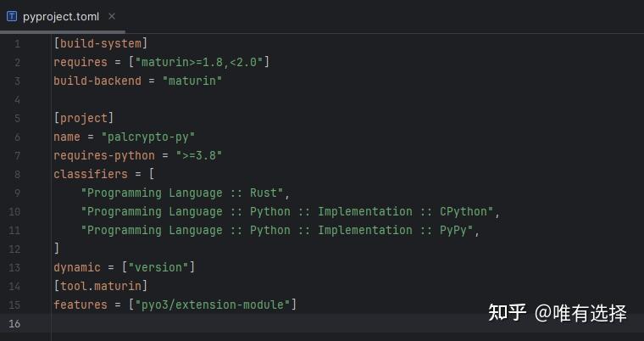Click line number 8 in gutter
The height and width of the screenshot is (341, 644).
tap(17, 174)
